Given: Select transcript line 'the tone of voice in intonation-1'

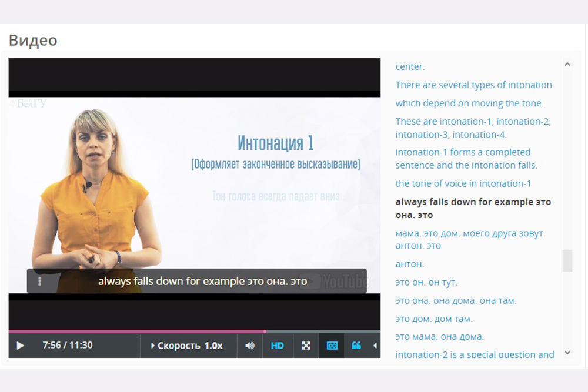Looking at the screenshot, I should pyautogui.click(x=463, y=183).
